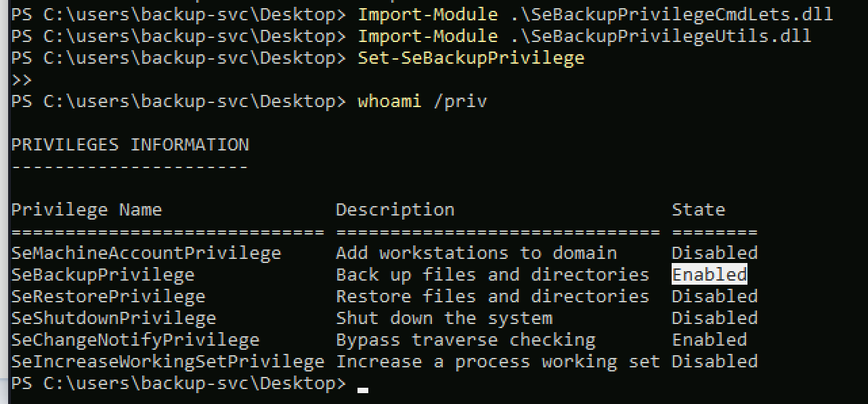Click the Set-SeBackupPrivilege command
Image resolution: width=868 pixels, height=404 pixels.
(471, 58)
